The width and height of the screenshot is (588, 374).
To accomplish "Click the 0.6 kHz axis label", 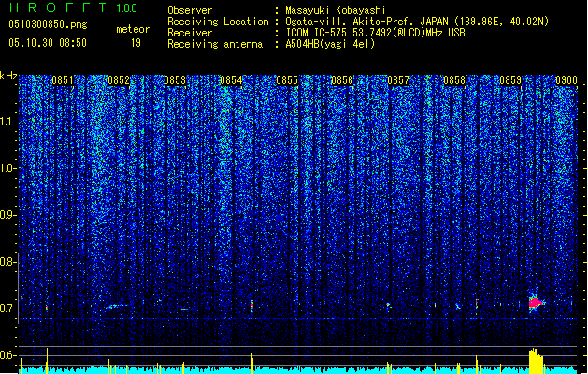I will tap(8, 355).
